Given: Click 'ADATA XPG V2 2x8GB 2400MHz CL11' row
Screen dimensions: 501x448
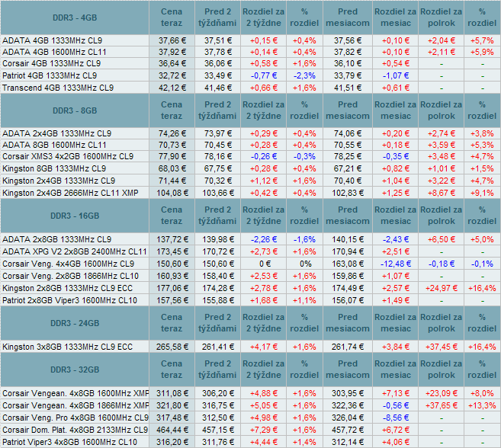Looking at the screenshot, I should [x=75, y=251].
